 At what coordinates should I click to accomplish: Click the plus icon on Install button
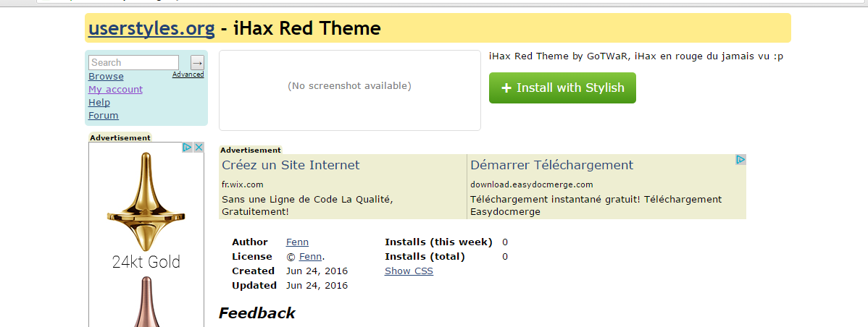tap(506, 88)
